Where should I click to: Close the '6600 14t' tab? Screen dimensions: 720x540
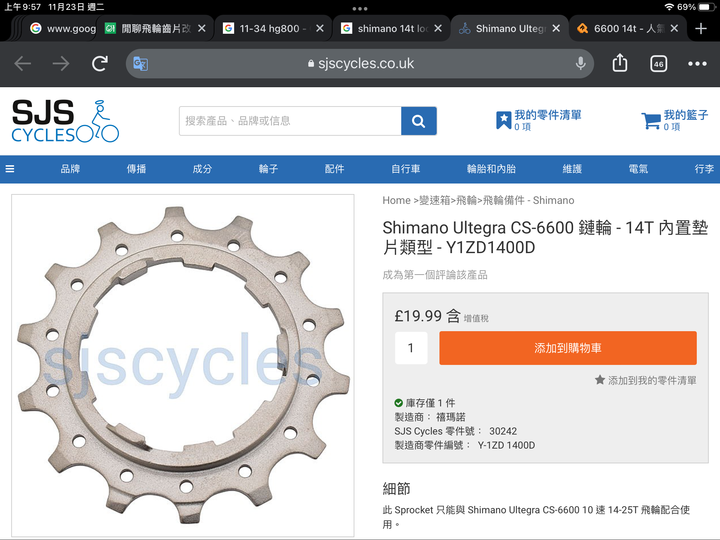coord(674,28)
